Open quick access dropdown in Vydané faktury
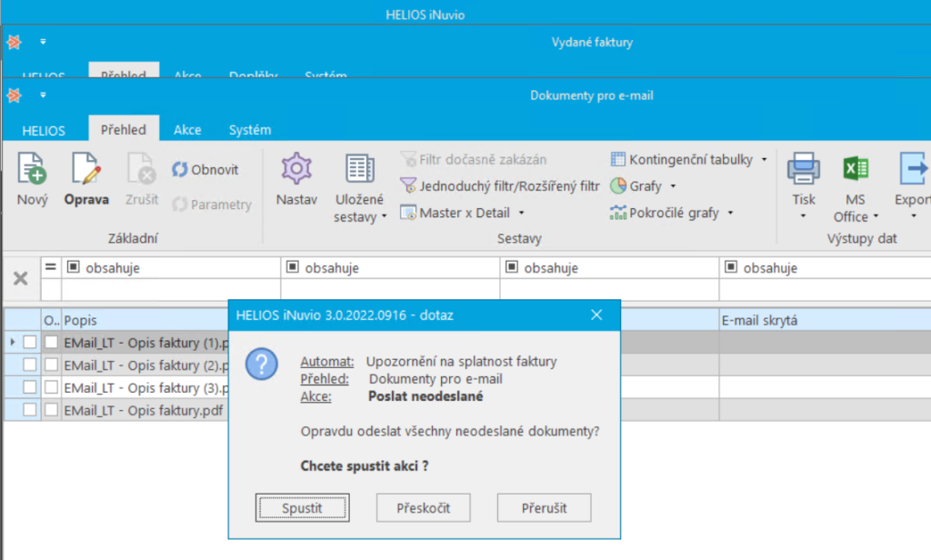 43,42
